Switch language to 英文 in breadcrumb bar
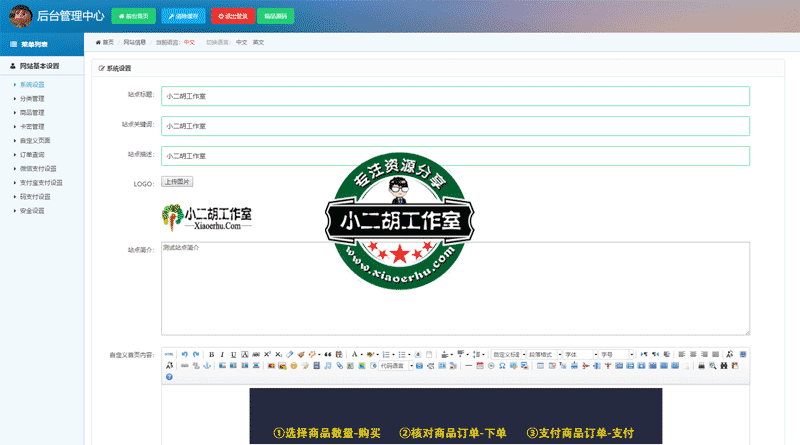The image size is (800, 445). (x=259, y=42)
